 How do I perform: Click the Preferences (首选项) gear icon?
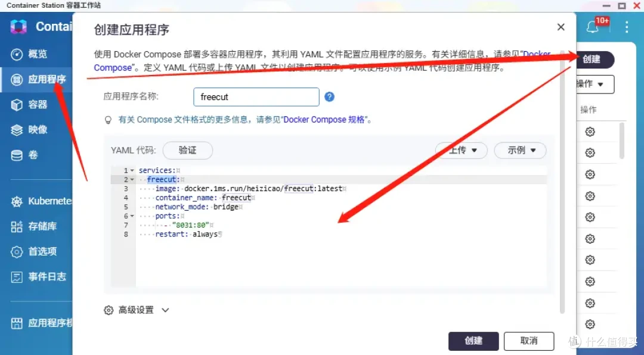17,251
